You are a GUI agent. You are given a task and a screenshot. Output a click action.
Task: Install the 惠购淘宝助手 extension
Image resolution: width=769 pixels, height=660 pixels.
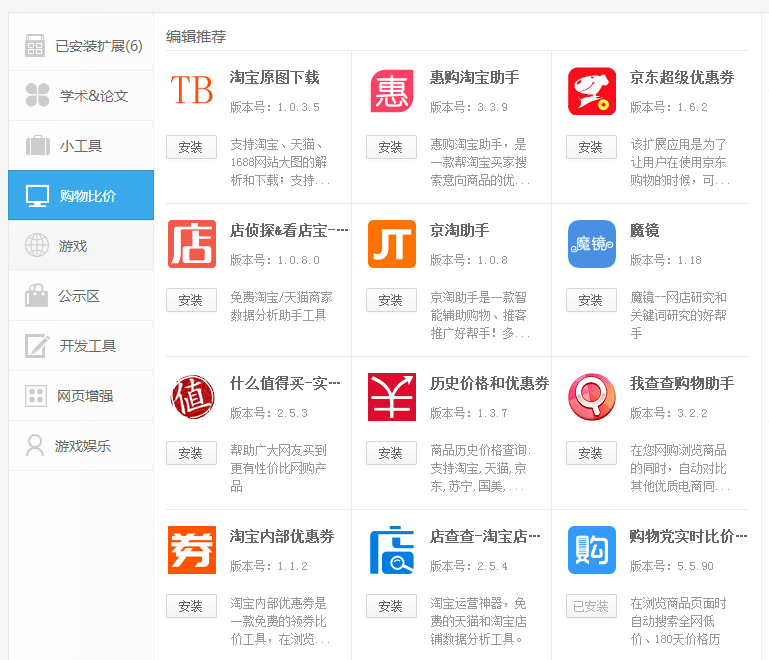click(391, 147)
